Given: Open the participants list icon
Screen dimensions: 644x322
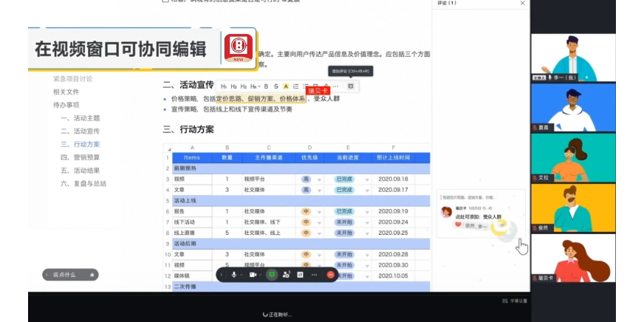Looking at the screenshot, I should pos(286,275).
